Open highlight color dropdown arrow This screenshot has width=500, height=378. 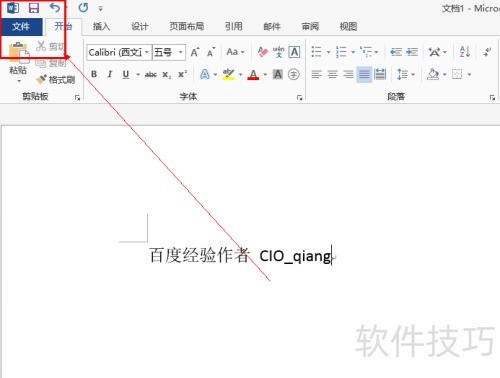241,74
